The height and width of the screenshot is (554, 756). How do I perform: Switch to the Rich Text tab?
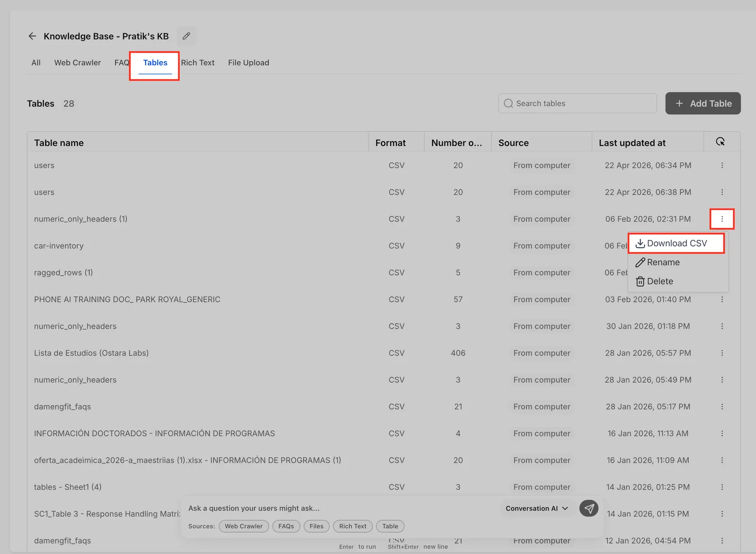198,63
